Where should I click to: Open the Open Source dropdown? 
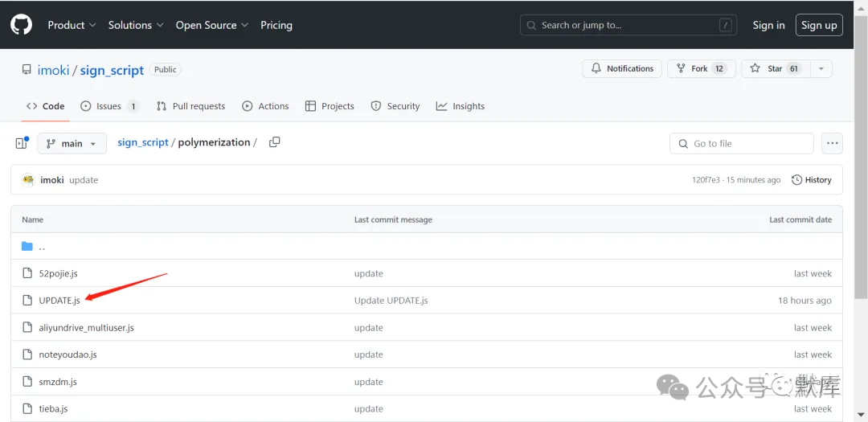point(212,25)
